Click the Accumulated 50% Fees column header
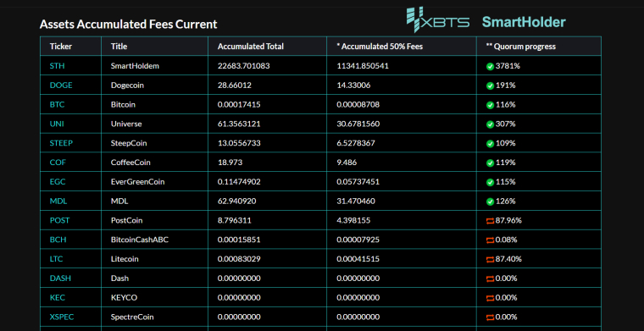Image resolution: width=644 pixels, height=331 pixels. coord(380,47)
